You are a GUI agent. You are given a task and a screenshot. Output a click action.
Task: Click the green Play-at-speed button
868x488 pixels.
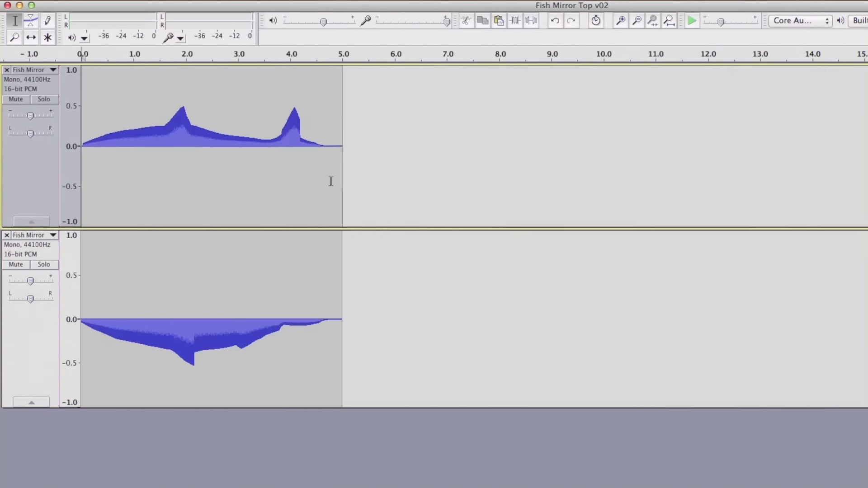pyautogui.click(x=692, y=21)
